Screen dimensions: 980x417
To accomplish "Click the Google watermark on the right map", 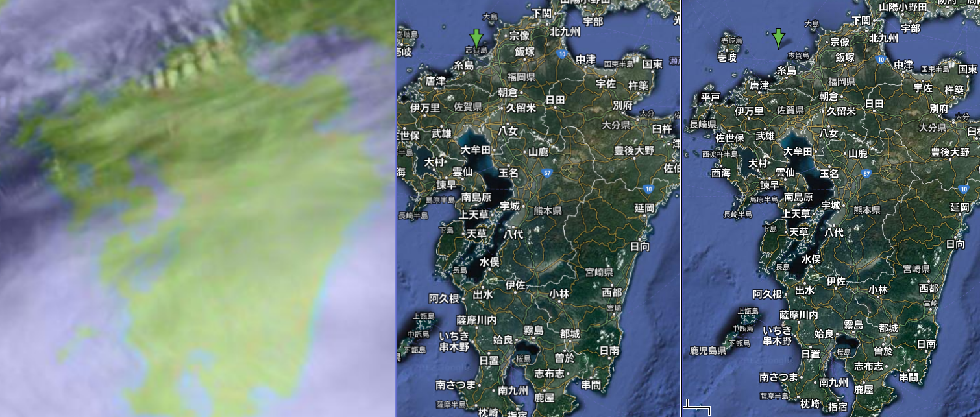I will tap(766, 360).
